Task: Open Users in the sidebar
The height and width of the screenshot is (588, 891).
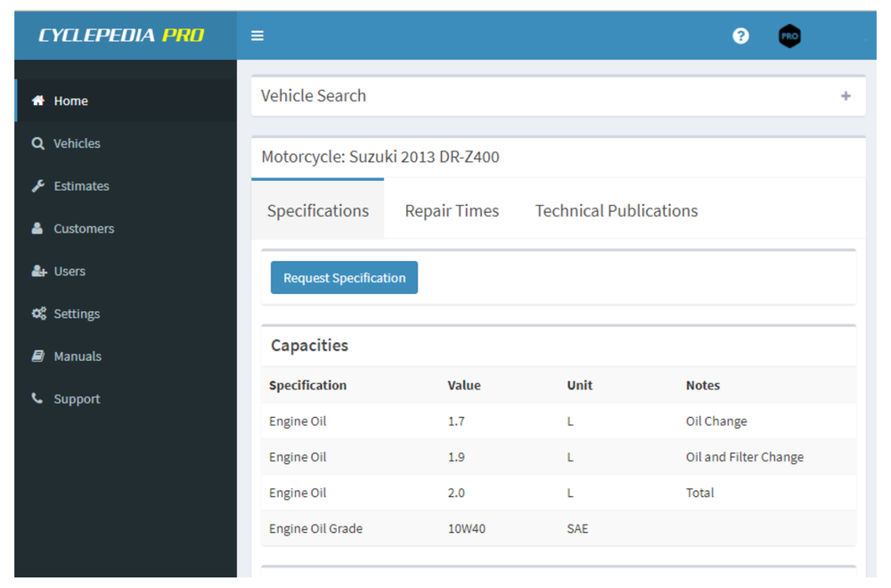Action: (127, 271)
